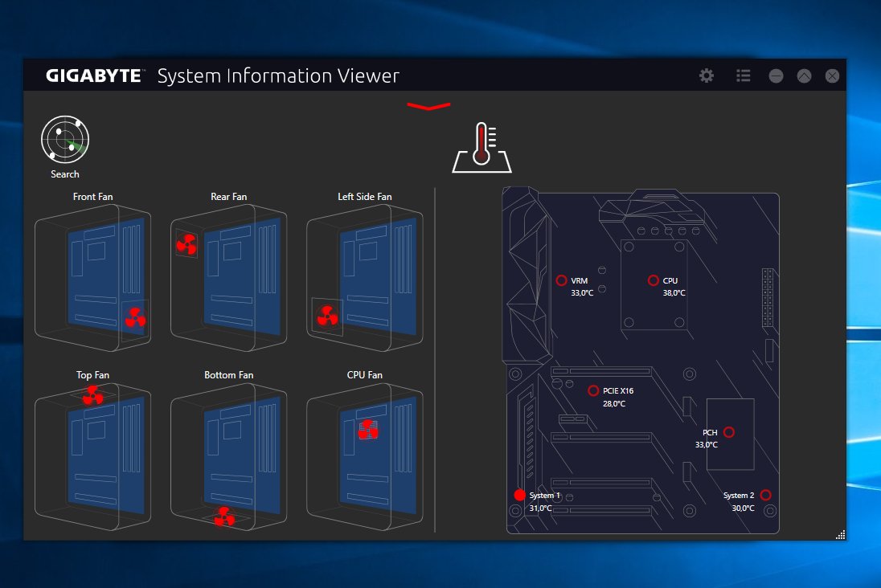Select the CPU Fan red fan icon
The width and height of the screenshot is (881, 588).
(x=367, y=430)
